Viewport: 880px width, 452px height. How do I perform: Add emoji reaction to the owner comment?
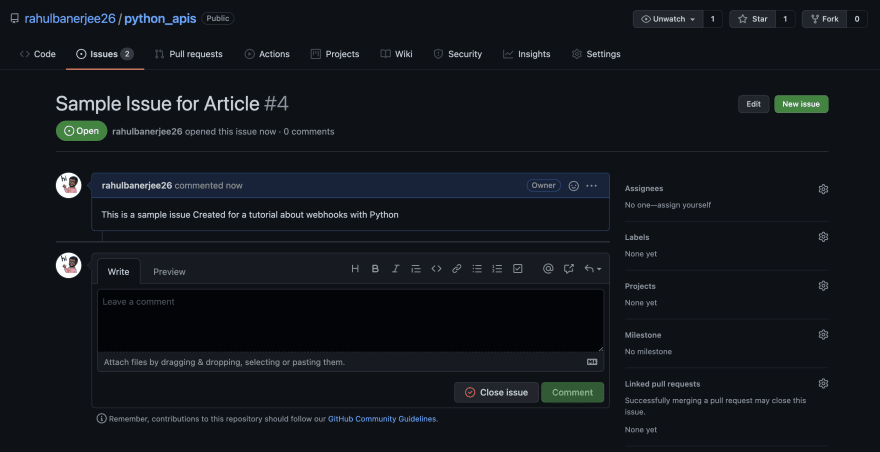(x=574, y=186)
